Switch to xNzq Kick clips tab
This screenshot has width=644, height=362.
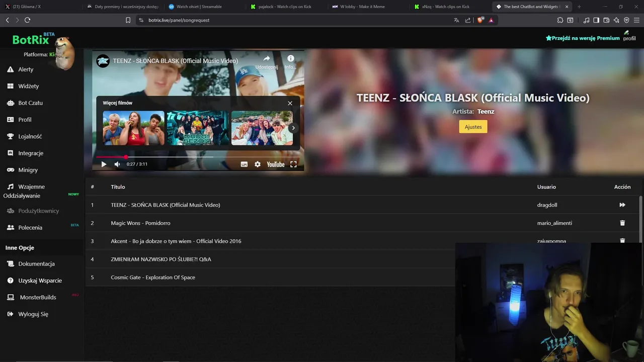coord(449,7)
